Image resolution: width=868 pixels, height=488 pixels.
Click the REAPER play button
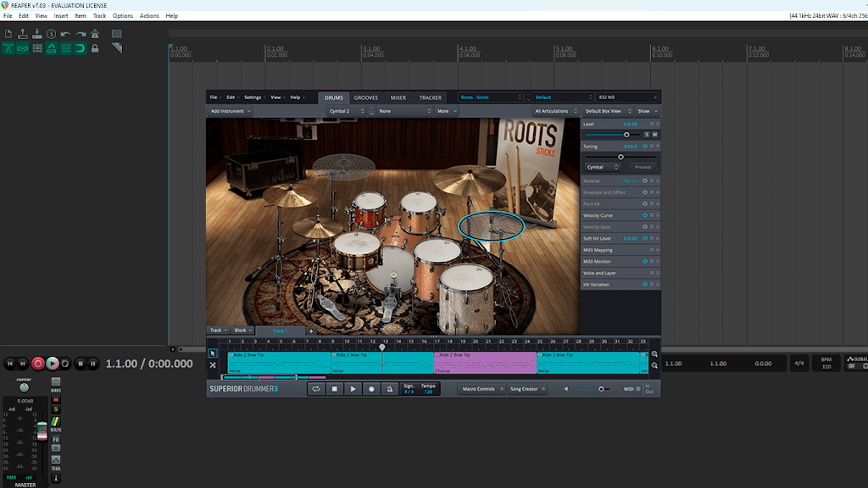(52, 363)
